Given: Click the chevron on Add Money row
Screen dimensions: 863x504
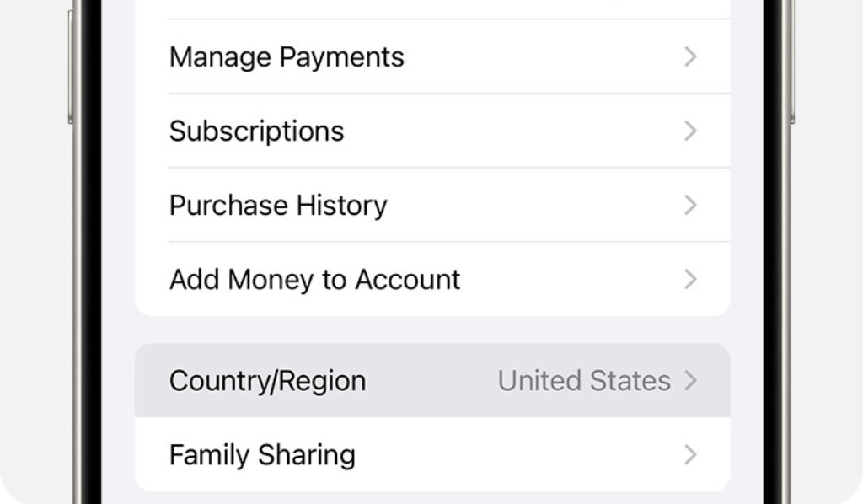Looking at the screenshot, I should point(690,280).
